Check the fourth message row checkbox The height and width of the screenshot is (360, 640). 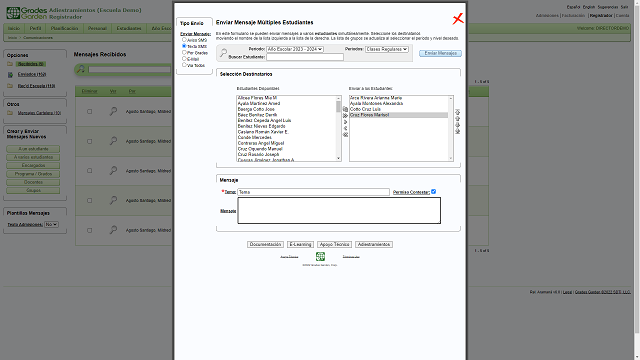click(89, 200)
